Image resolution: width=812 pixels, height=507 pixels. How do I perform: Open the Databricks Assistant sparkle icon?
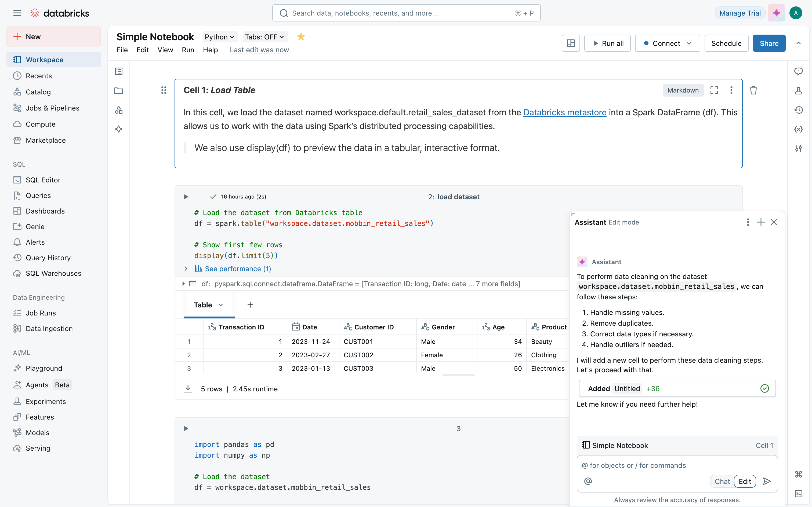(x=776, y=13)
